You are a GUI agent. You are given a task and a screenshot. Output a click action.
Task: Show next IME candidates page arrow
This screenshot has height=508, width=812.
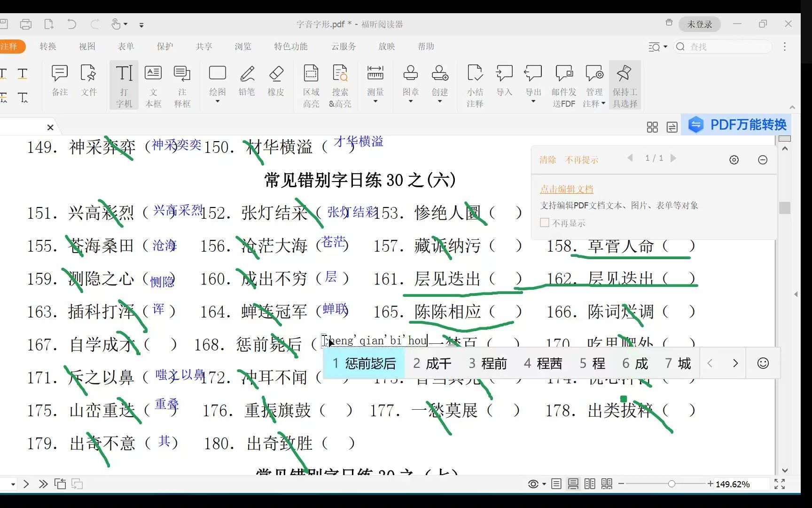(735, 363)
